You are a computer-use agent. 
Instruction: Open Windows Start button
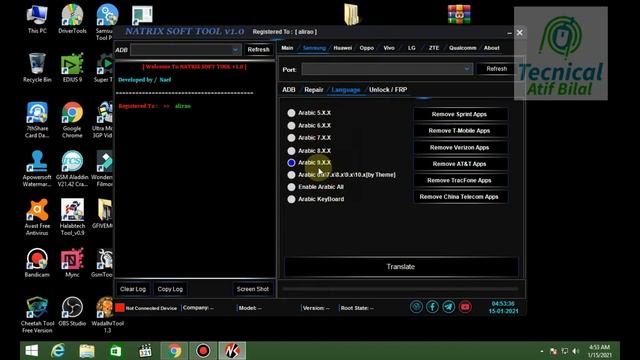(x=32, y=351)
